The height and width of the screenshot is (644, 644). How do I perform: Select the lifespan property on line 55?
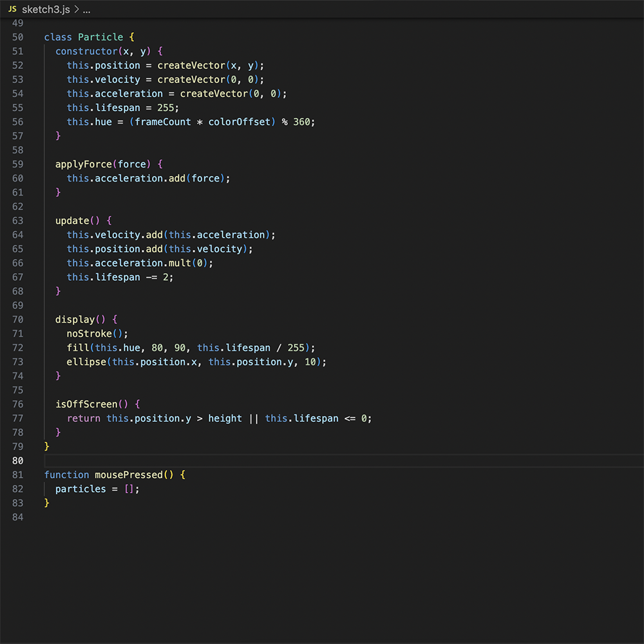118,108
